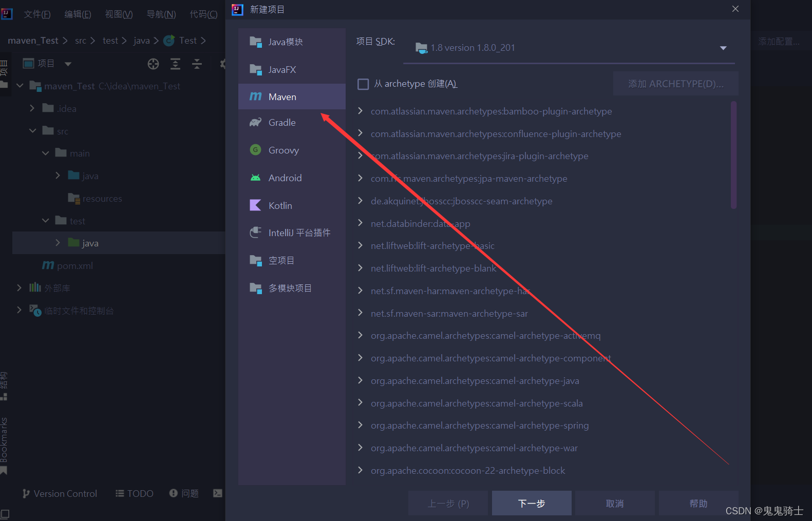Select camel-archetype-war list entry

point(474,448)
